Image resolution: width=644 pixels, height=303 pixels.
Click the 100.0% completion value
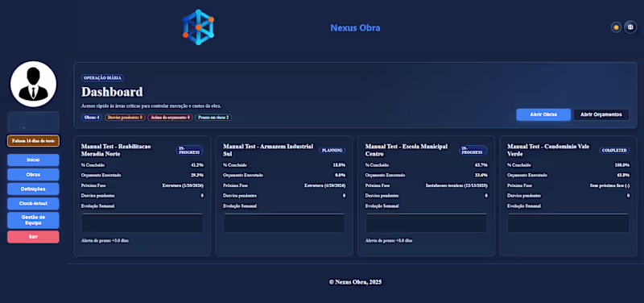click(x=621, y=165)
